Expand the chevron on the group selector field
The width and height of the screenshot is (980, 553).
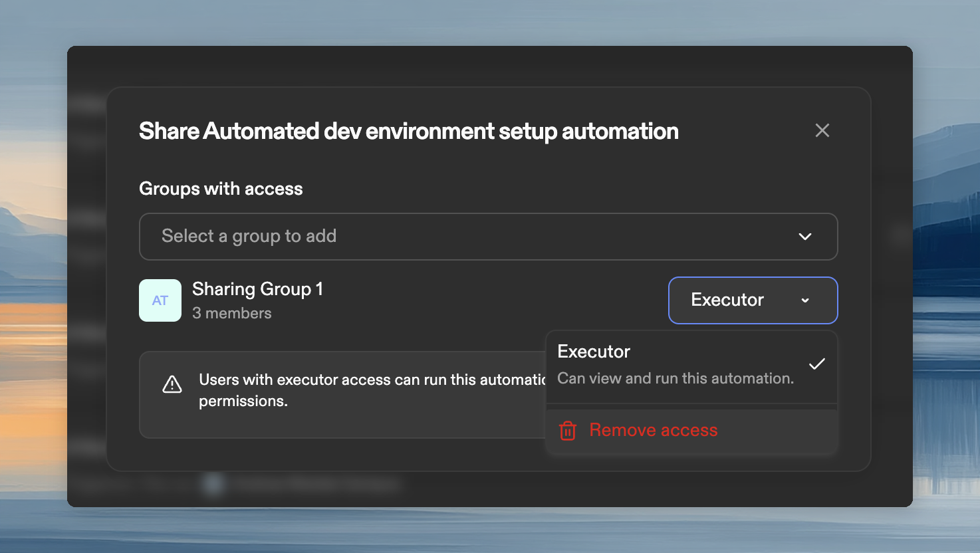click(x=804, y=237)
